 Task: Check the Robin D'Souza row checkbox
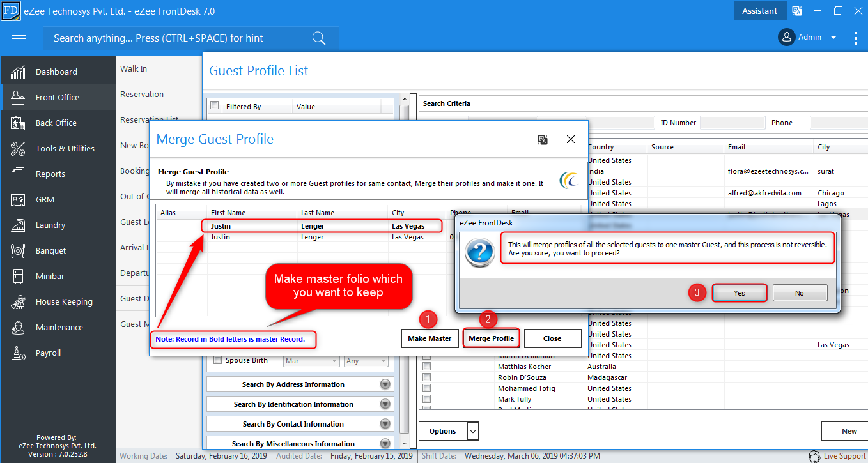tap(427, 377)
